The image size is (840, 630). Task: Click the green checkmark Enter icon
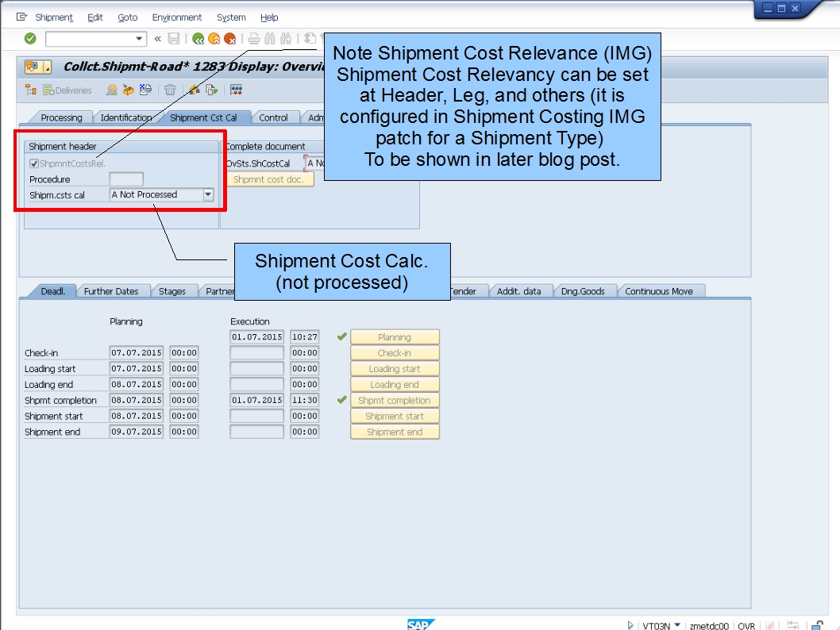pos(30,39)
